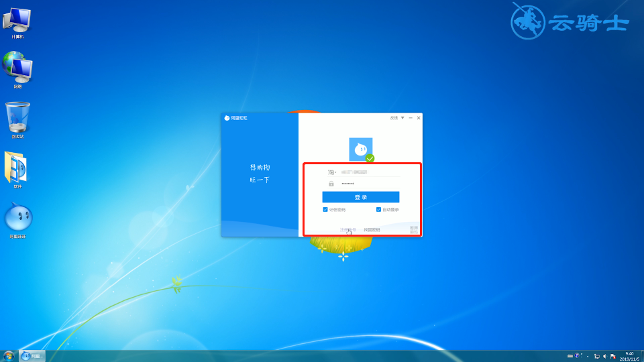Image resolution: width=644 pixels, height=362 pixels.
Task: Click the QR code login icon
Action: 414,229
